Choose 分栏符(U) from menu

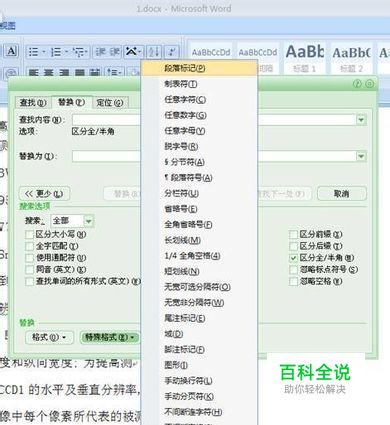pos(199,193)
